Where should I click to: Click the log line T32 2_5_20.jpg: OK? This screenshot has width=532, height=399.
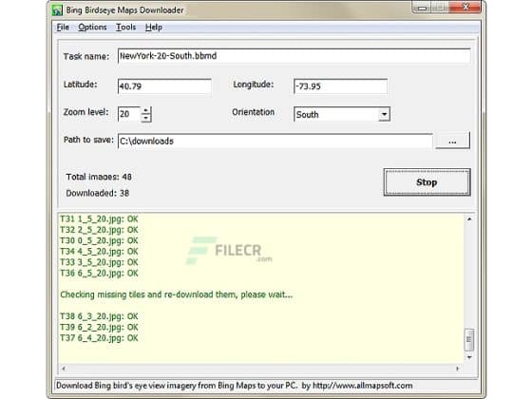click(x=99, y=230)
